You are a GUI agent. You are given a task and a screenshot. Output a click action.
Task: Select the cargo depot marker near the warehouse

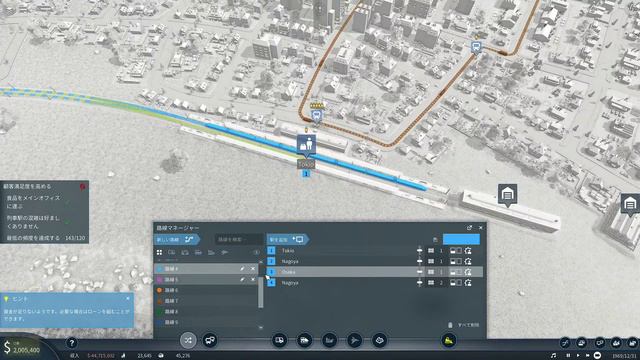pyautogui.click(x=507, y=195)
